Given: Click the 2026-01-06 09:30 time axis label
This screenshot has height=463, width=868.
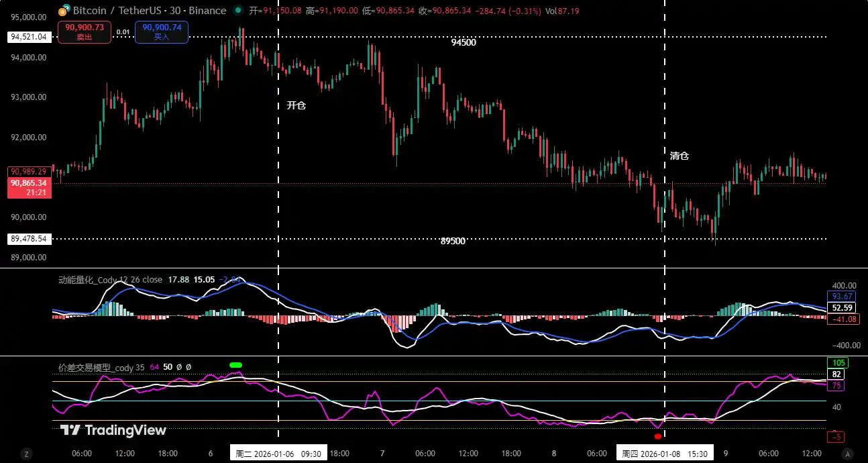Looking at the screenshot, I should [278, 454].
